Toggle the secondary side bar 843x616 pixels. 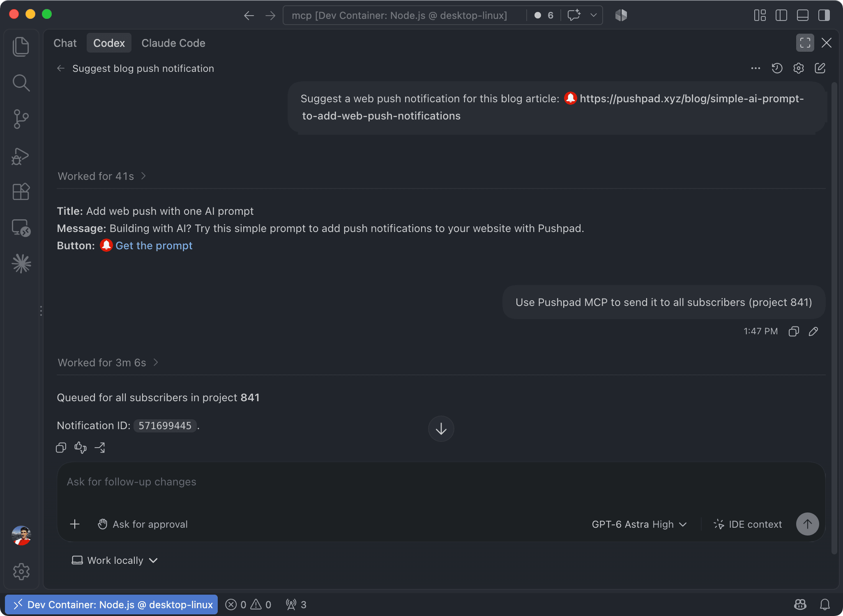pyautogui.click(x=824, y=16)
